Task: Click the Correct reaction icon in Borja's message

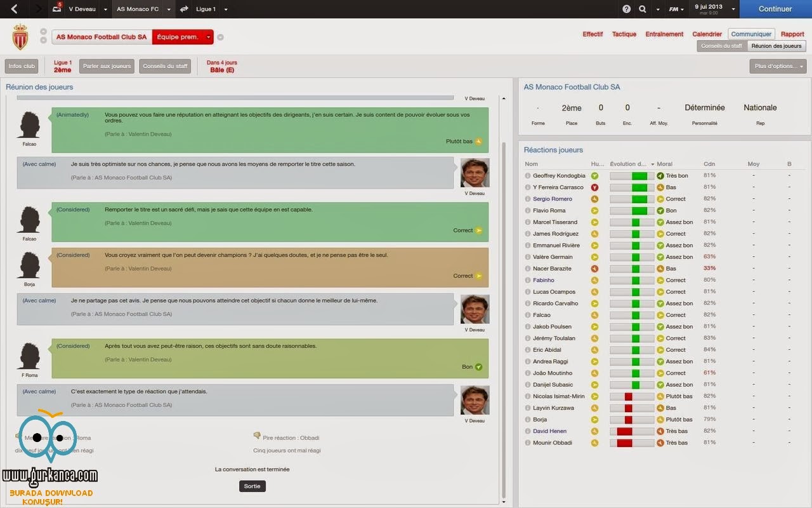Action: coord(479,276)
